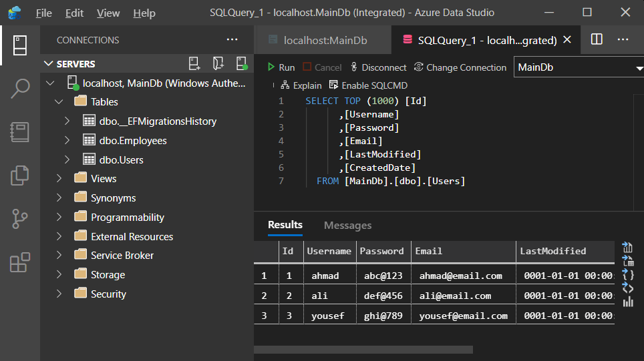Select row header number 2 in results
Viewport: 644px width, 361px height.
click(x=266, y=296)
